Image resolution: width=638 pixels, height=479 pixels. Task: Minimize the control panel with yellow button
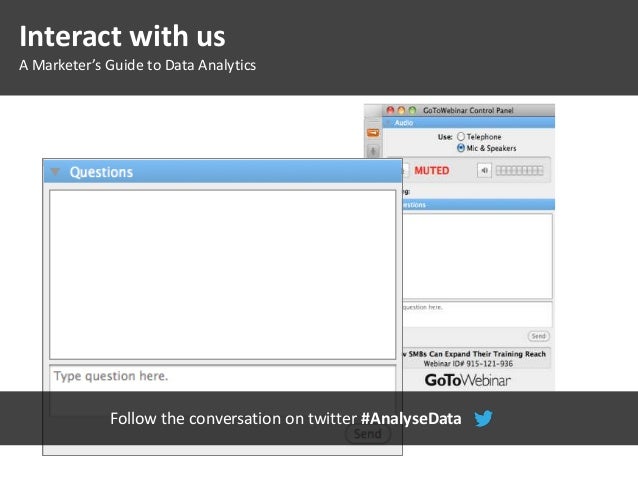pyautogui.click(x=401, y=110)
